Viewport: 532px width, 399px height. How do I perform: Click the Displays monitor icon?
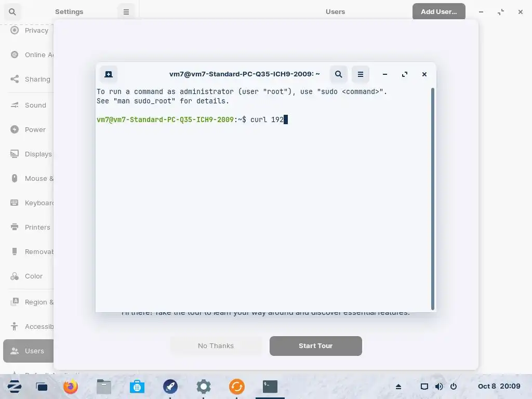14,154
